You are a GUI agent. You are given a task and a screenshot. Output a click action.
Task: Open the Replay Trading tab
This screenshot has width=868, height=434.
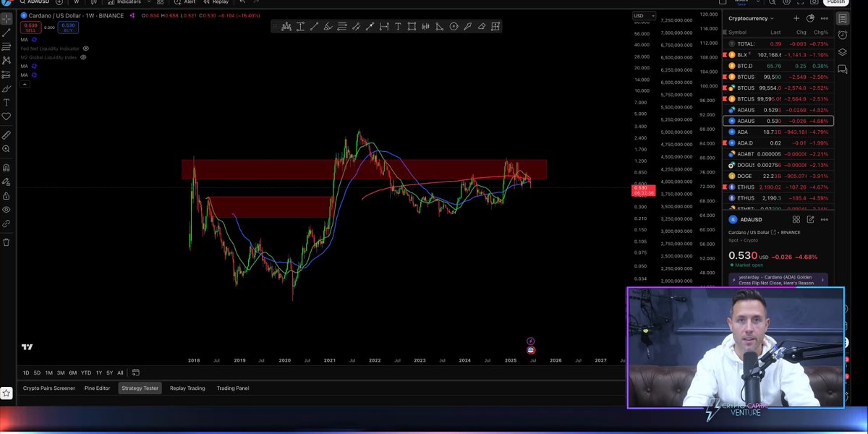[x=187, y=388]
